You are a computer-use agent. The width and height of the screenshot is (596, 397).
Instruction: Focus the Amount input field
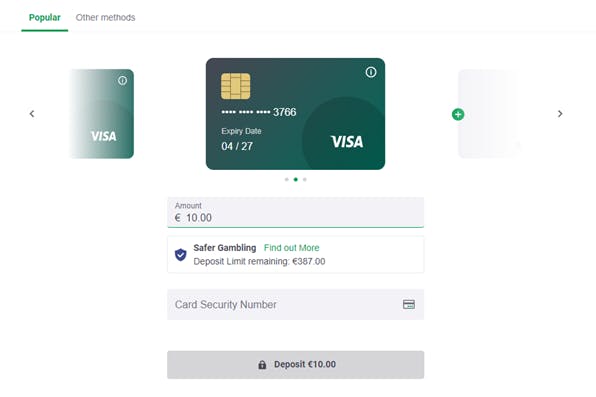click(x=296, y=212)
